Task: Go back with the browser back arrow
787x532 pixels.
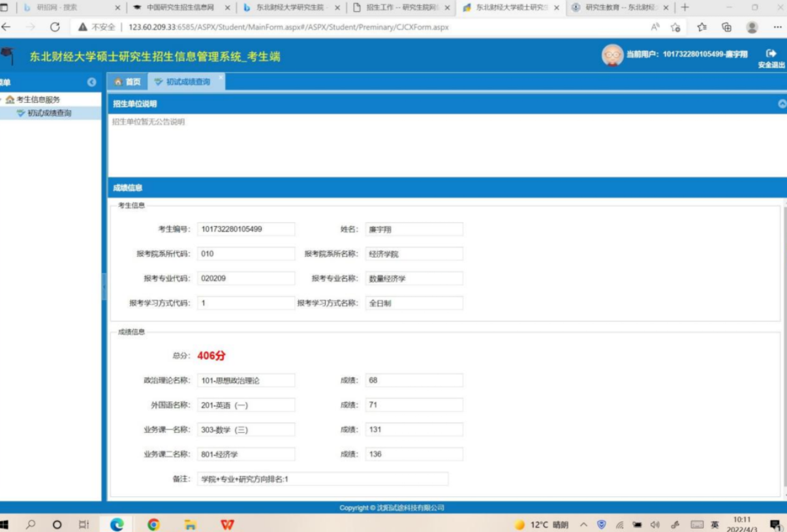Action: 7,27
